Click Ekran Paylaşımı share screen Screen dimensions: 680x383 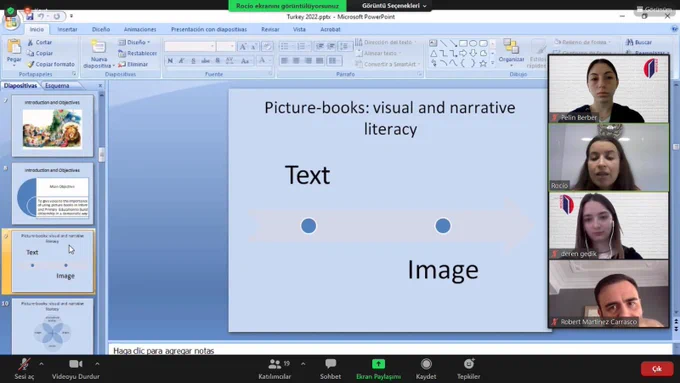click(x=378, y=369)
